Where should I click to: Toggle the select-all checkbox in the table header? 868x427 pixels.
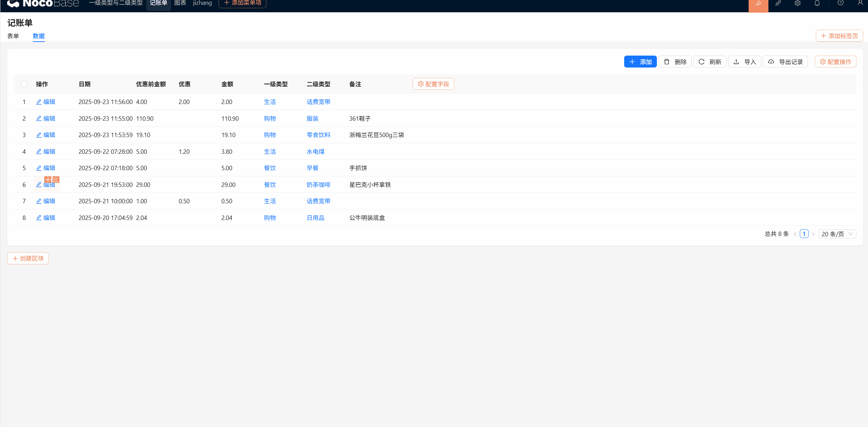coord(24,84)
